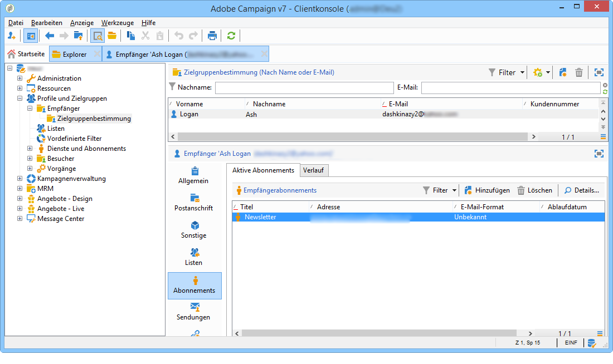Click the Löschen button

[x=534, y=190]
